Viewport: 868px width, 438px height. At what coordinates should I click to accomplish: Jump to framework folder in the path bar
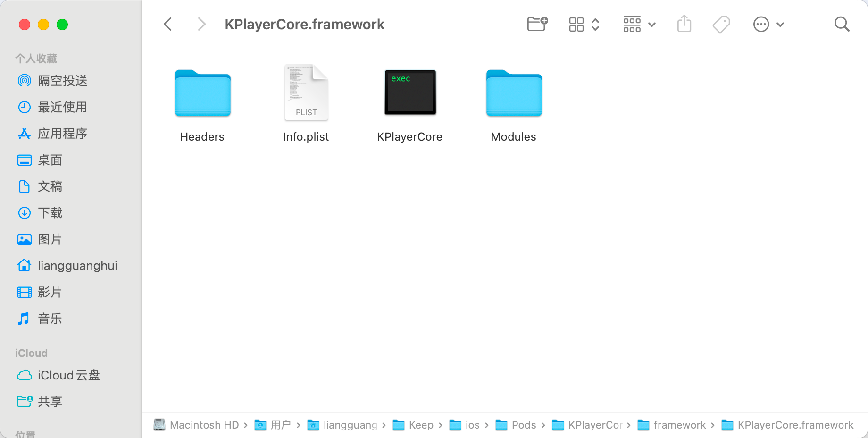672,425
